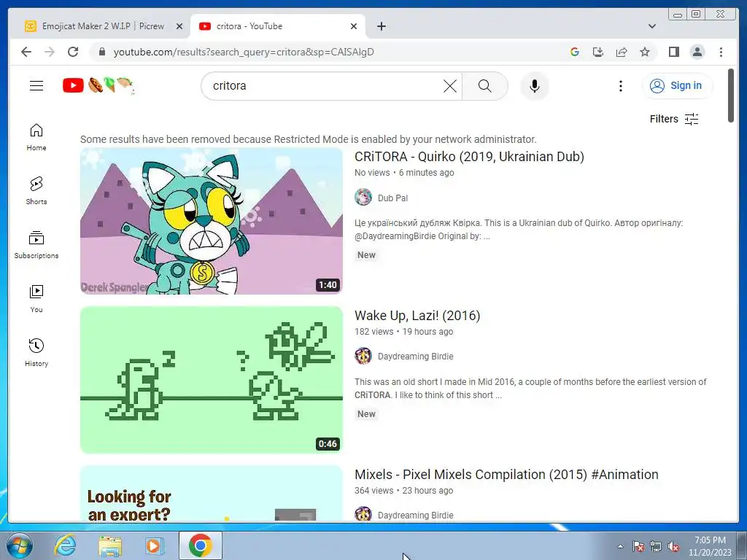The width and height of the screenshot is (747, 560).
Task: Click the "No views • 6 minutes ago" text
Action: click(404, 173)
